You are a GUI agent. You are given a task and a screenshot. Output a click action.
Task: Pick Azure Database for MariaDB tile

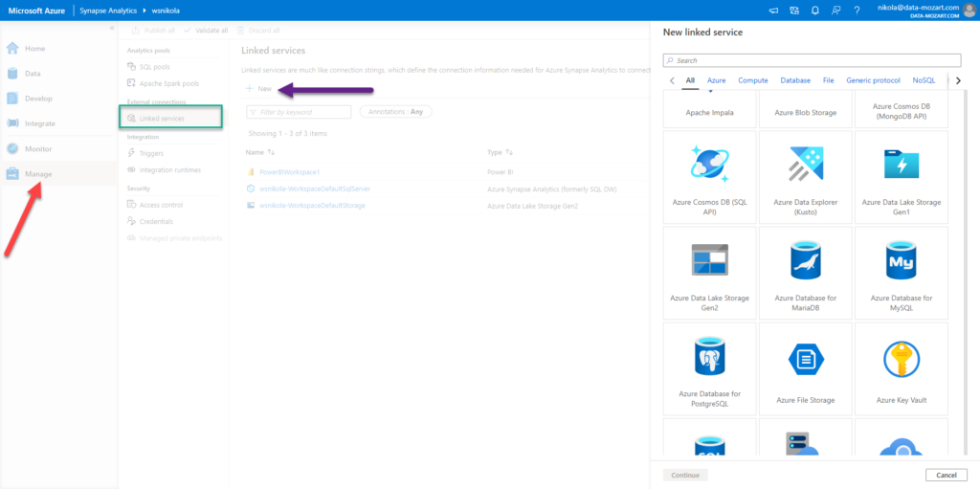[806, 274]
